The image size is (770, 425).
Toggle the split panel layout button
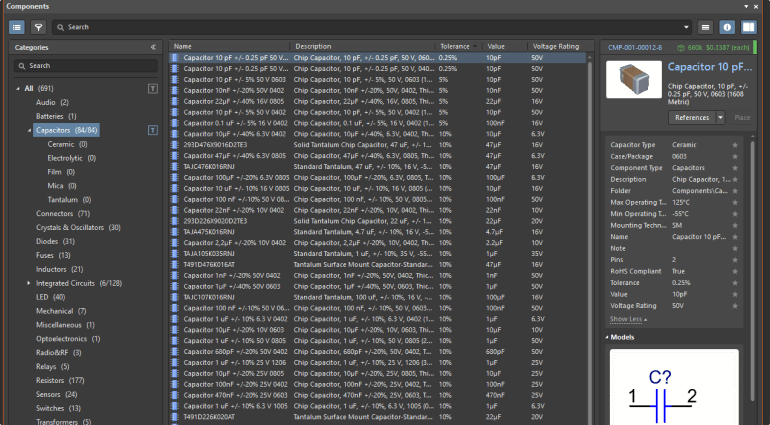pos(748,27)
